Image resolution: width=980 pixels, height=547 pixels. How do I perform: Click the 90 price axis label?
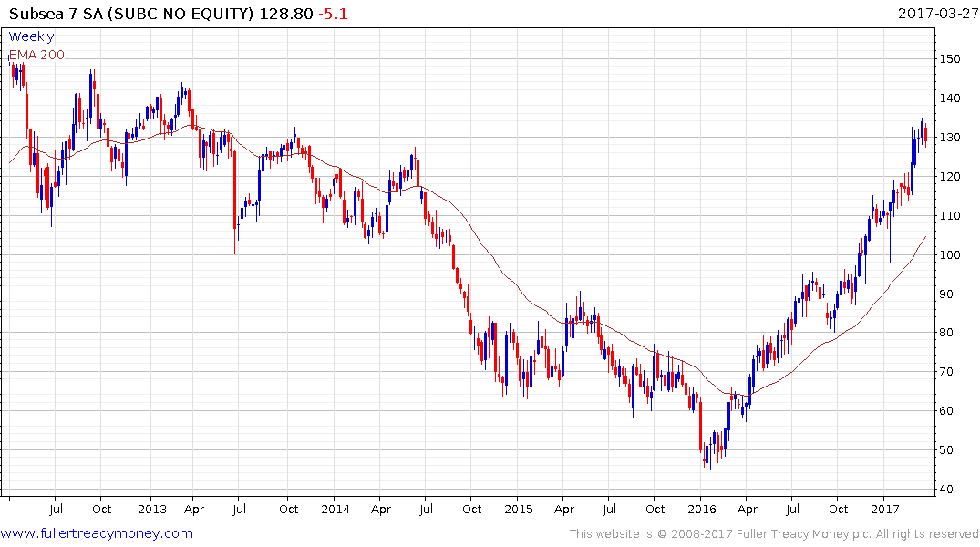[x=947, y=294]
